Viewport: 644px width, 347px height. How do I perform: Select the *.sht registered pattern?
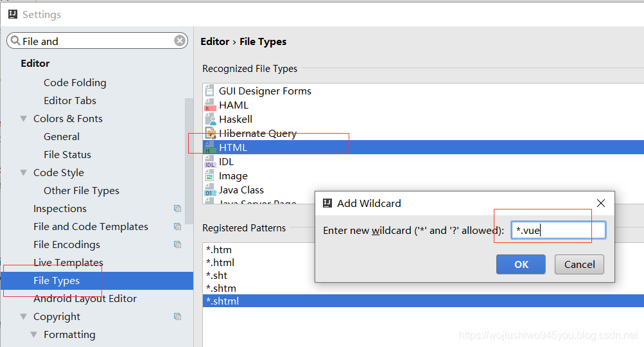click(216, 276)
